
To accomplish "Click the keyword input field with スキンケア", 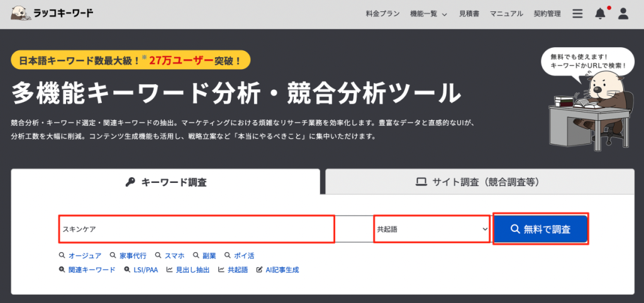I will [196, 229].
